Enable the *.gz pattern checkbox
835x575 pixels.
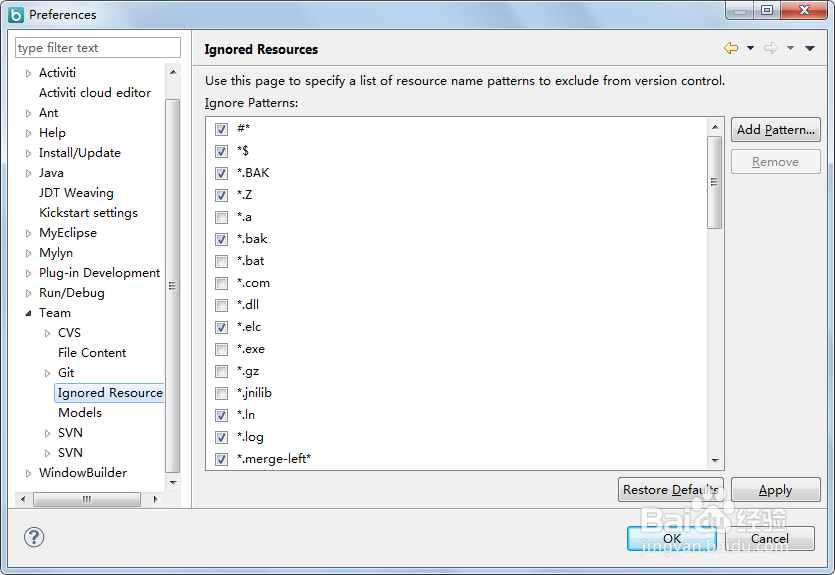coord(222,371)
